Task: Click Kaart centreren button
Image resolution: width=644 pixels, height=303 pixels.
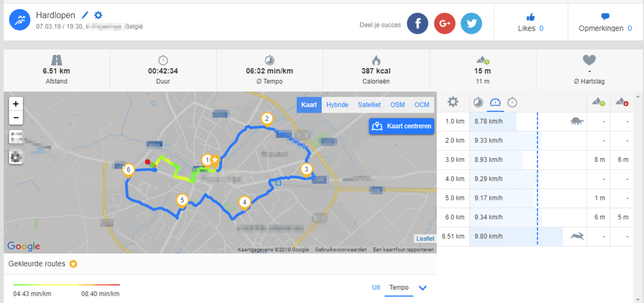Action: 401,127
